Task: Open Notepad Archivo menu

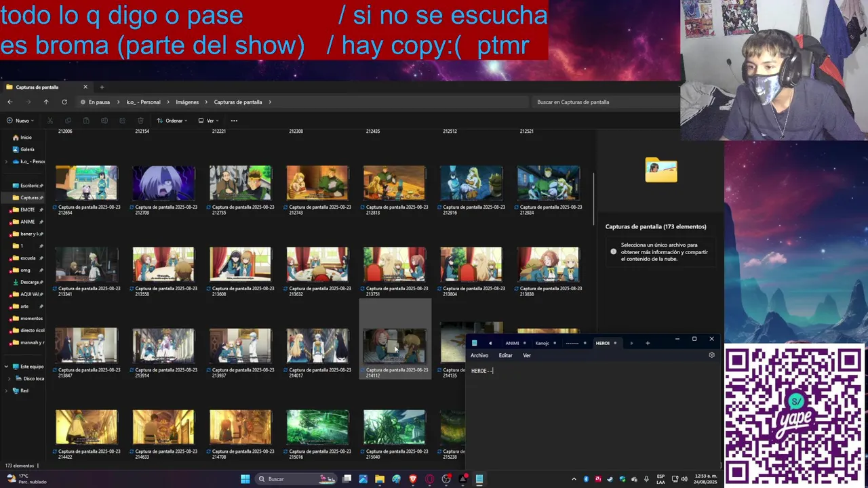Action: click(x=479, y=355)
